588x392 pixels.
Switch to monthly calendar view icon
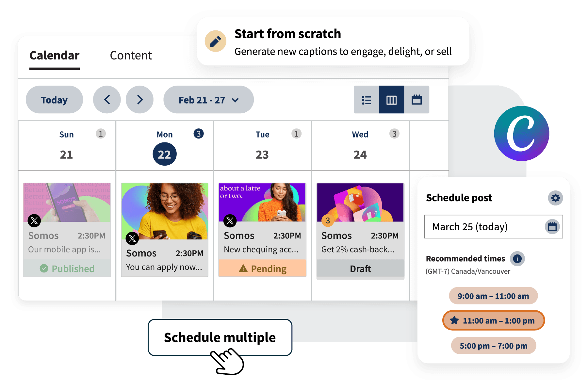(x=417, y=100)
